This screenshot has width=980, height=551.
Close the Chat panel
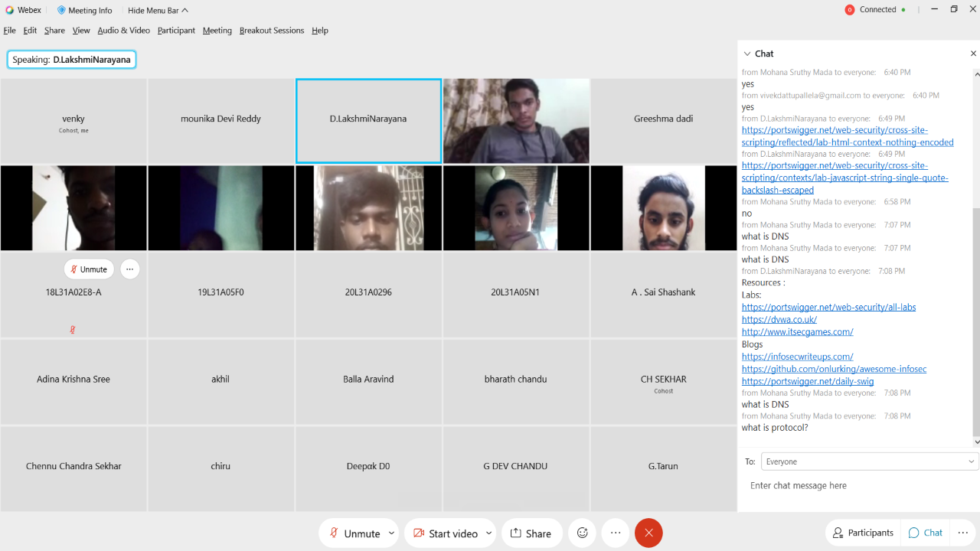(x=973, y=54)
